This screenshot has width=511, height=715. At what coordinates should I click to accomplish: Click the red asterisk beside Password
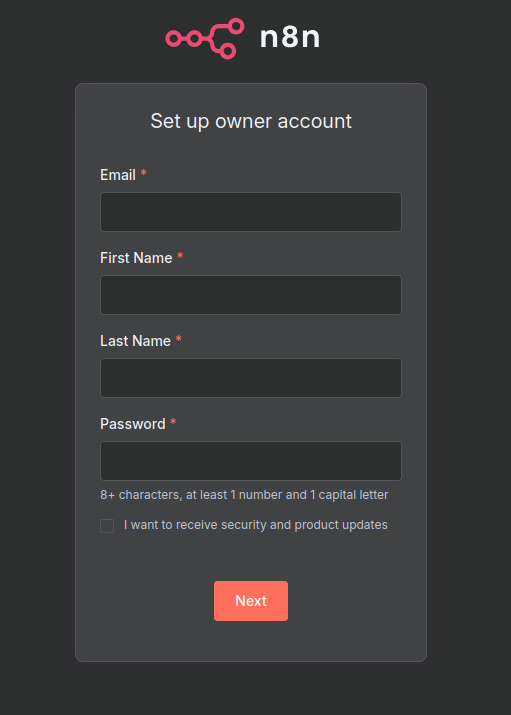(173, 422)
